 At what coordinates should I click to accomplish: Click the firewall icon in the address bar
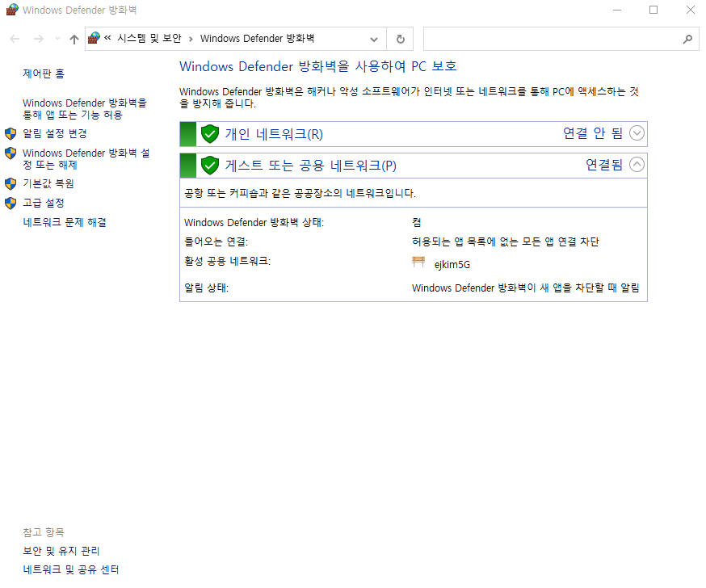point(94,38)
